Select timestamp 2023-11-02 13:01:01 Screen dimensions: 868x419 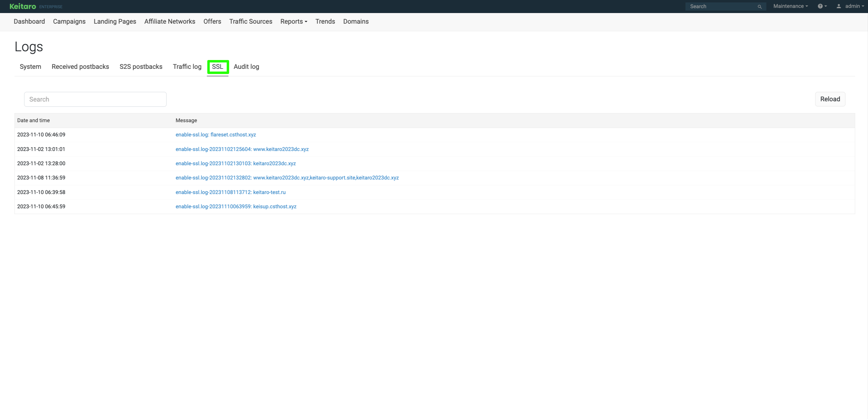[41, 149]
